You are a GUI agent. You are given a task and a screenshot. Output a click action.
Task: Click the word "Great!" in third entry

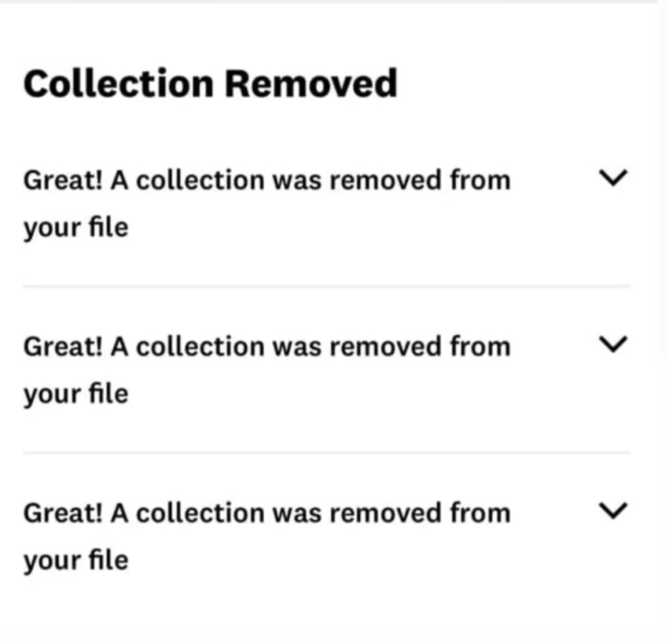(x=63, y=513)
